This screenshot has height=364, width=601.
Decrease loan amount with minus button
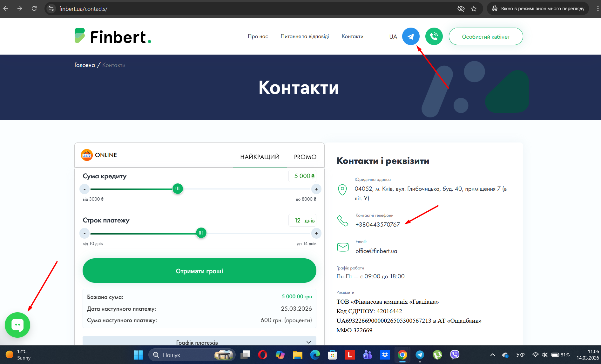click(x=84, y=189)
